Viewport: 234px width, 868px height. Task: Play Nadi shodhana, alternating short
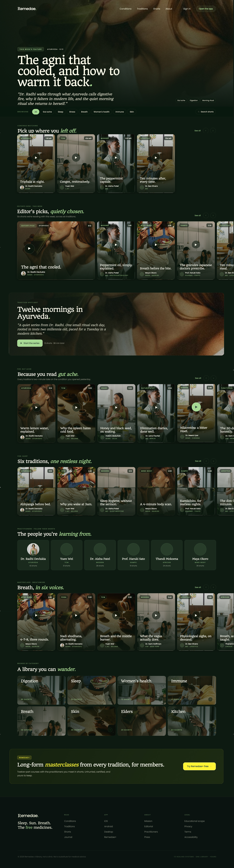(76, 615)
